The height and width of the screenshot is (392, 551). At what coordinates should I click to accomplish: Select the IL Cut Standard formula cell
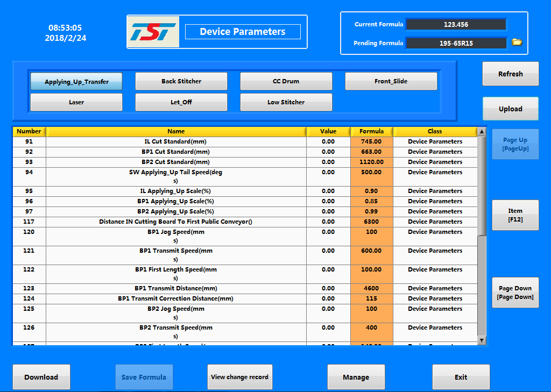pos(371,141)
